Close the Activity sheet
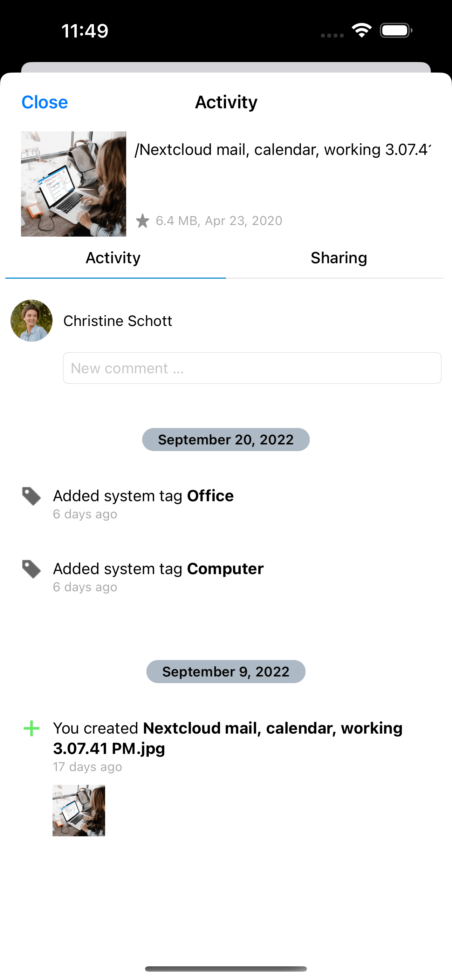The image size is (452, 980). point(44,102)
